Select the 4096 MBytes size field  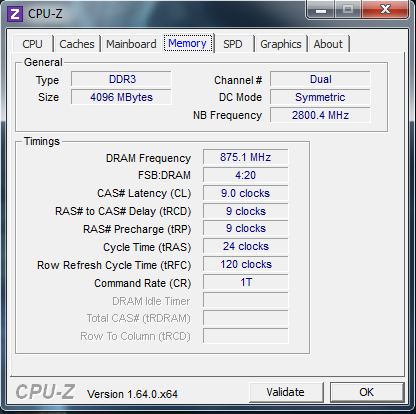pyautogui.click(x=121, y=97)
